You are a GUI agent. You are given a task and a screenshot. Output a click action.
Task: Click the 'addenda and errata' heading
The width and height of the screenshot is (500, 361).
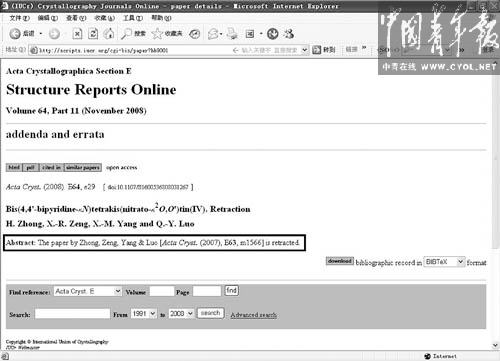(55, 134)
